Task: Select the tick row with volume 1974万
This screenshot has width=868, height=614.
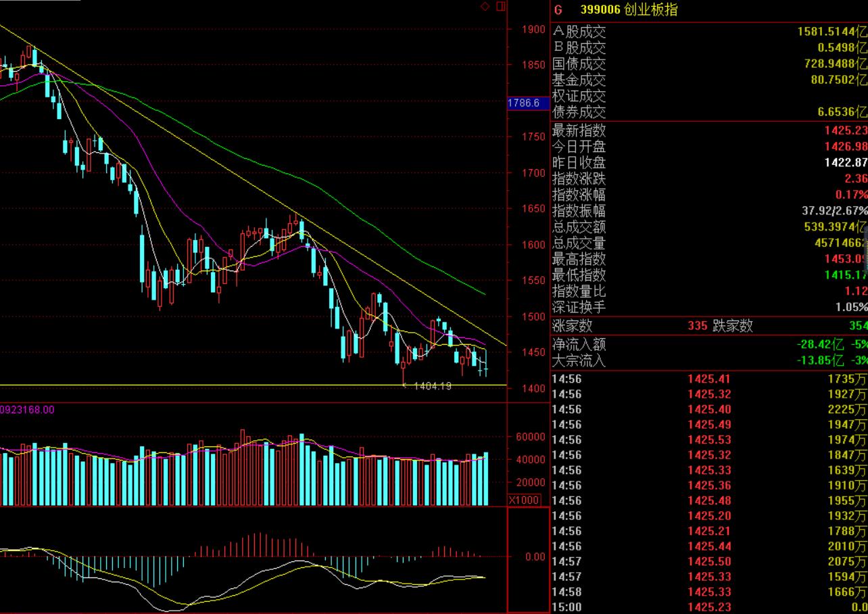Action: pos(710,440)
